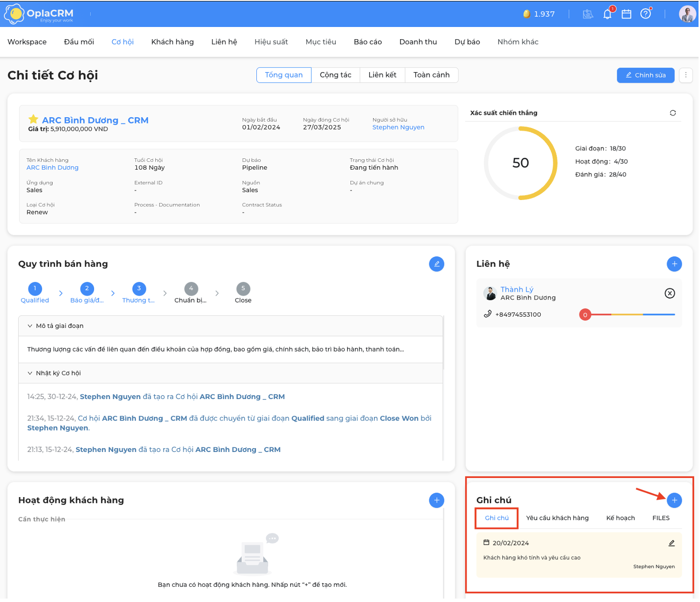This screenshot has height=602, width=700.
Task: Switch to the Liên kết tab
Action: coord(382,75)
